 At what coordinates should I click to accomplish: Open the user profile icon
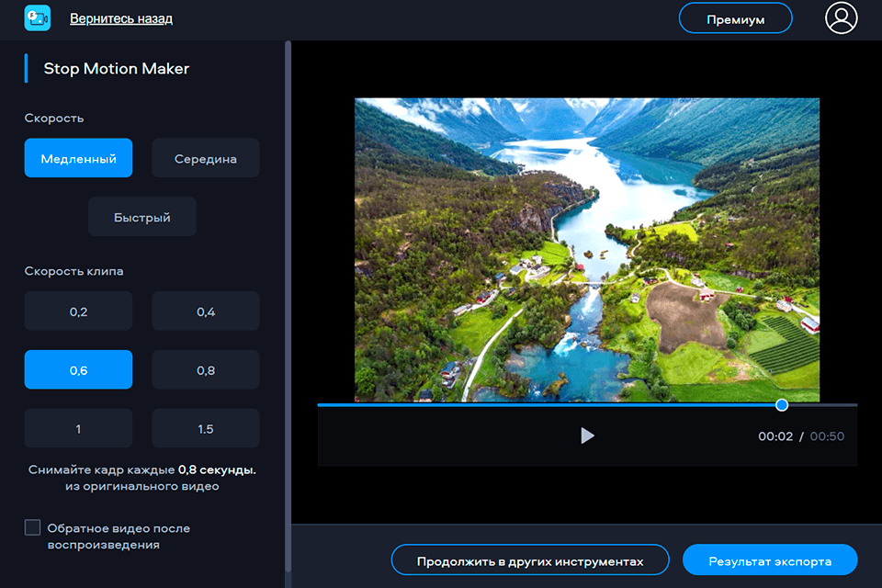[x=841, y=18]
